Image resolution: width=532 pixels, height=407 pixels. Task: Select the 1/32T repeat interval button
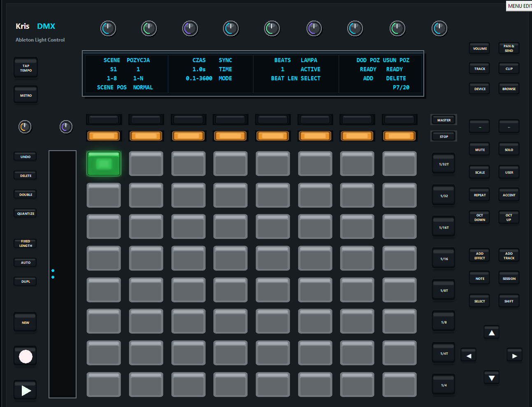click(444, 164)
